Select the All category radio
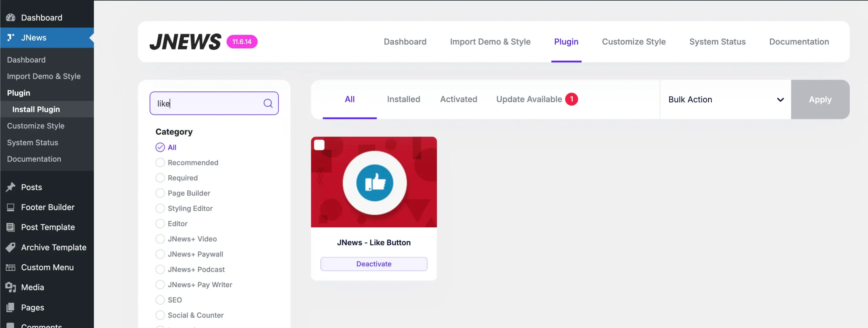868x328 pixels. click(160, 147)
